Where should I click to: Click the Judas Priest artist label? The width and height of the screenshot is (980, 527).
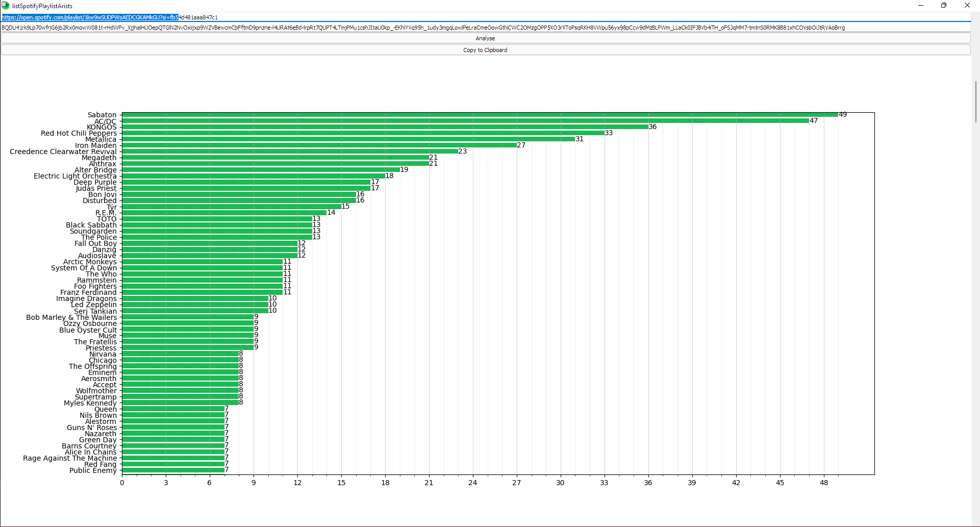tap(96, 188)
